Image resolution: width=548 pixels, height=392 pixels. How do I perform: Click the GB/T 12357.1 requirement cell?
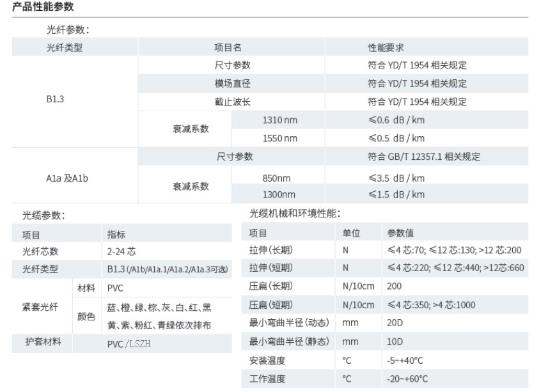pos(423,157)
